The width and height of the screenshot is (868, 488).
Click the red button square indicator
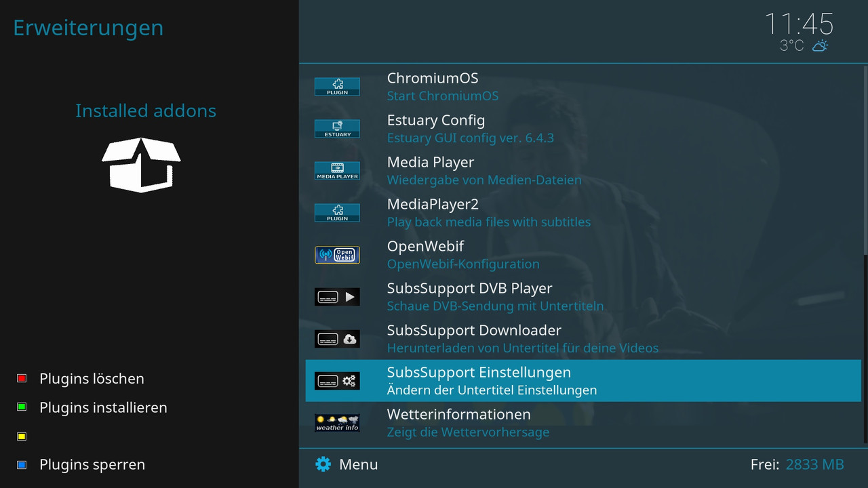coord(22,379)
